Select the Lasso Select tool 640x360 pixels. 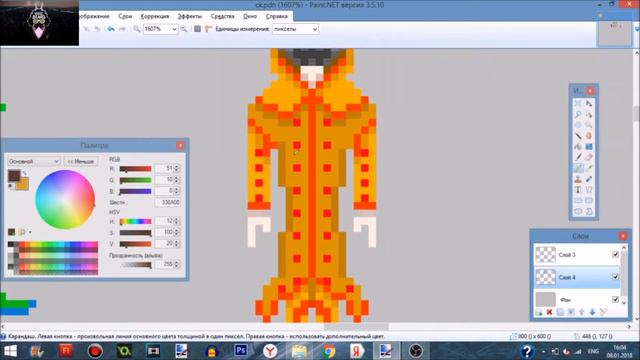tap(578, 114)
